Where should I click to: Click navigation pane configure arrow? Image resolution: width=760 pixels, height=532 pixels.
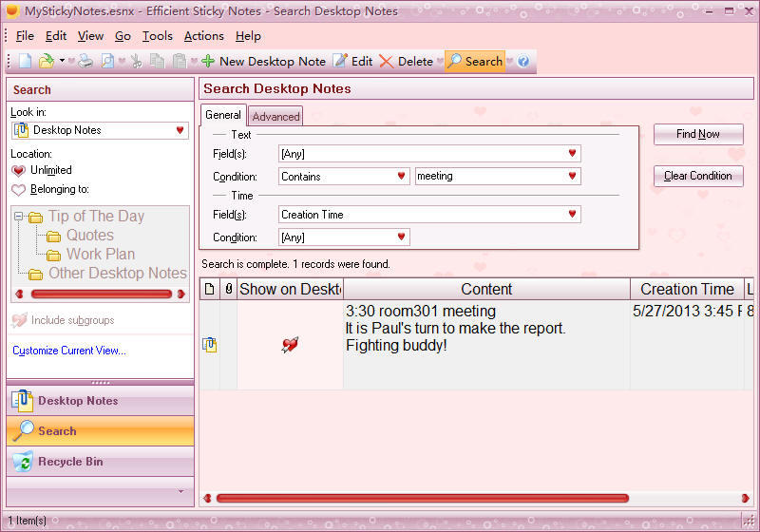pyautogui.click(x=180, y=491)
